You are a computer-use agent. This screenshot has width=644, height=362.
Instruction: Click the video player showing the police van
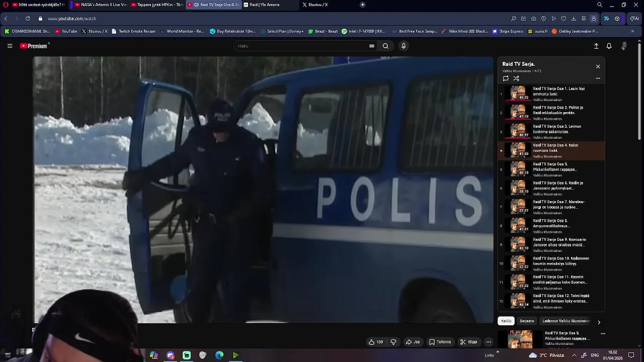coord(264,190)
